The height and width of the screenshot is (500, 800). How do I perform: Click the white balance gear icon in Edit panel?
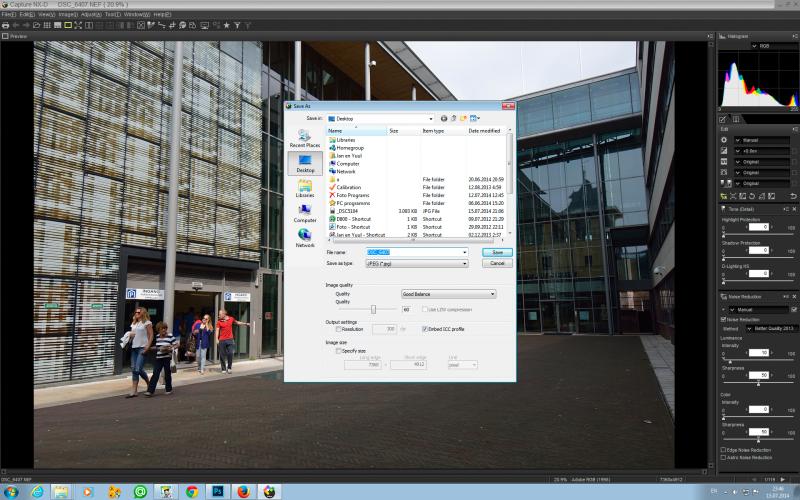724,140
